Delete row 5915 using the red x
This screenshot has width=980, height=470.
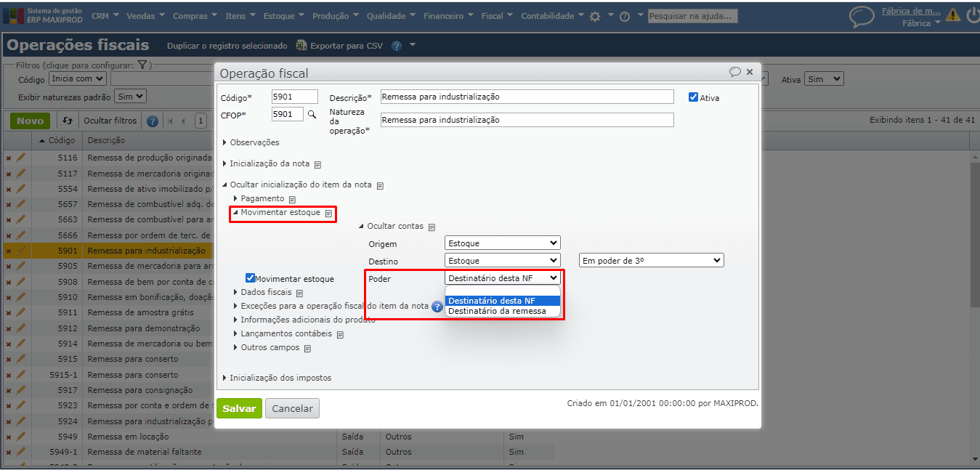[9, 360]
